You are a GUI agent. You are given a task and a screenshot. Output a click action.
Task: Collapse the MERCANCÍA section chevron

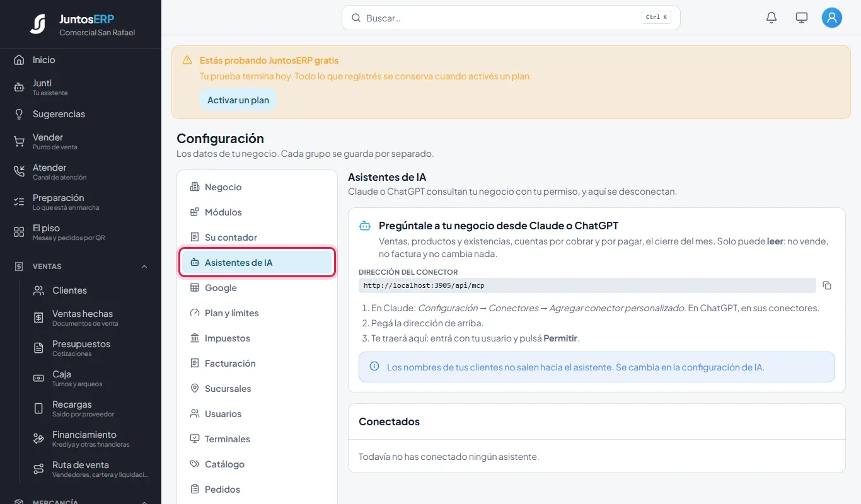pyautogui.click(x=144, y=502)
